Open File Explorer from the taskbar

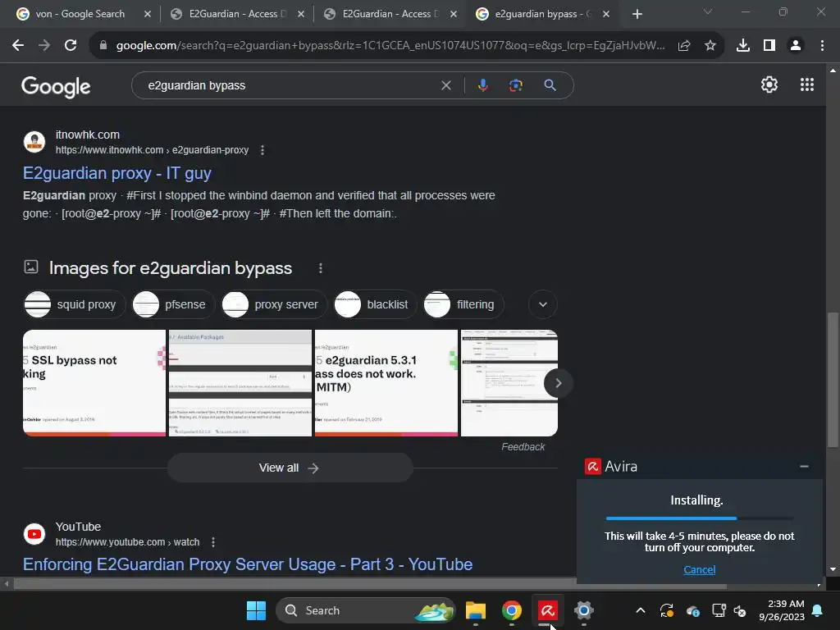pos(475,610)
